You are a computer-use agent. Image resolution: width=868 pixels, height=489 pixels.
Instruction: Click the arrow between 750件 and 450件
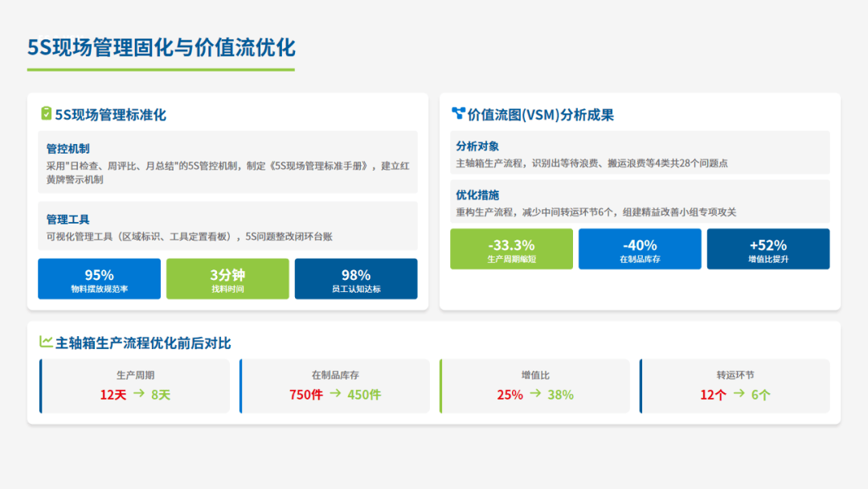point(335,394)
